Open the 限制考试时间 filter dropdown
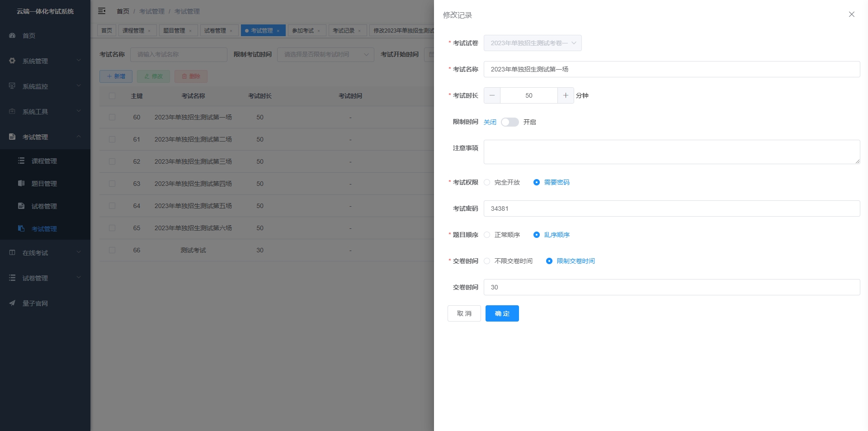 325,54
